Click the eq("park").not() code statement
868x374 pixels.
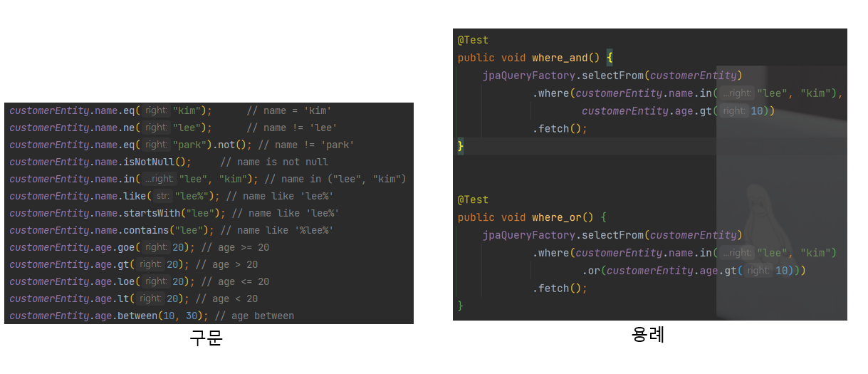(x=130, y=145)
